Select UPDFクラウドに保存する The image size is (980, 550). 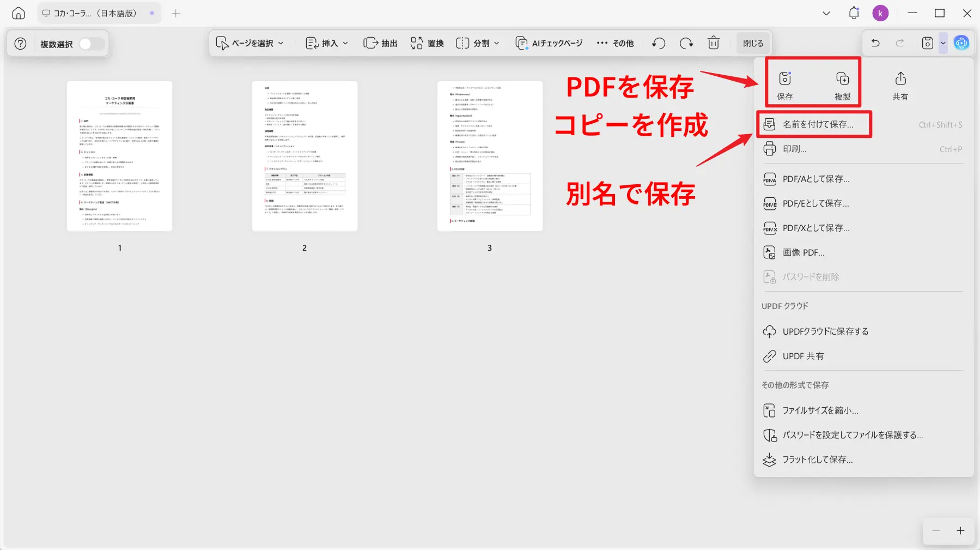(863, 331)
